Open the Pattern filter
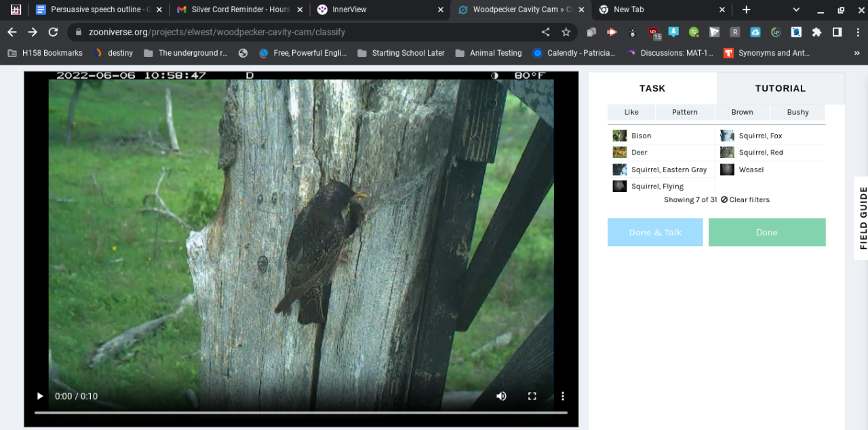Viewport: 868px width, 430px height. click(685, 112)
